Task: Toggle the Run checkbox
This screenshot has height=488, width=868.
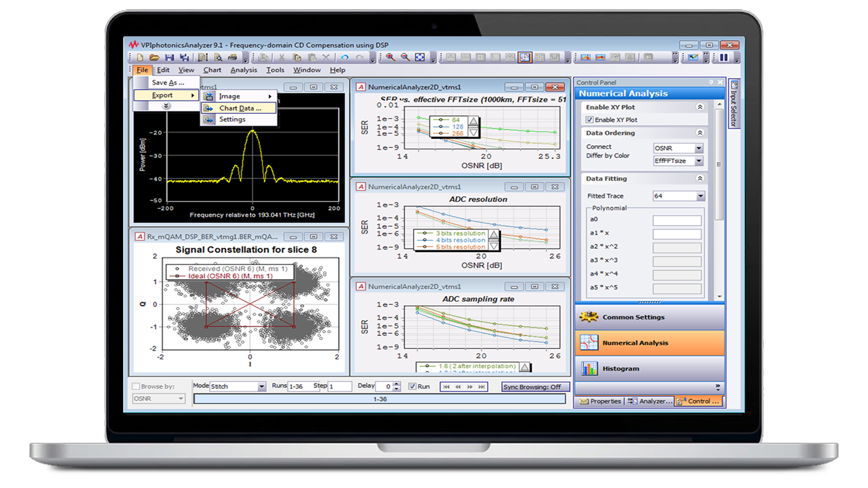Action: click(412, 387)
